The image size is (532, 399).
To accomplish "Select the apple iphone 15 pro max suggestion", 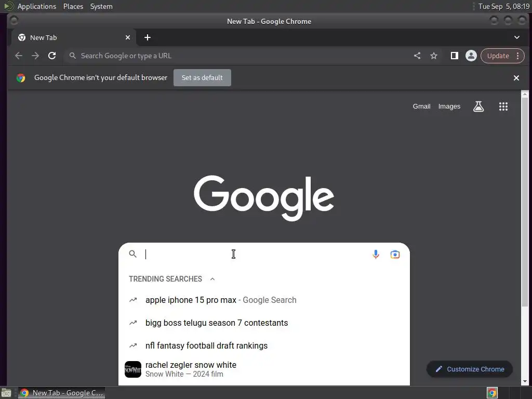I will click(x=264, y=300).
